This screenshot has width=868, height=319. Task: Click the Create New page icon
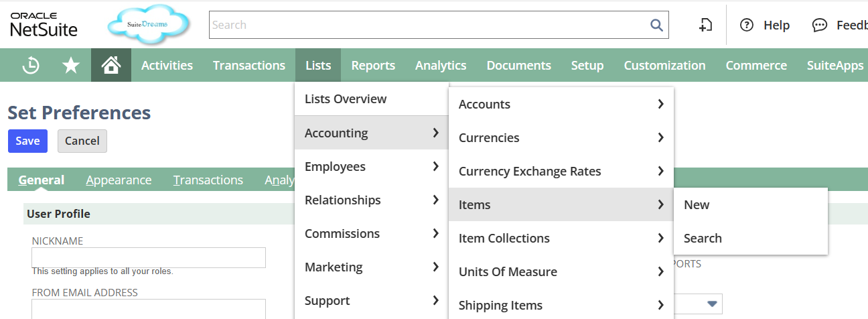705,25
